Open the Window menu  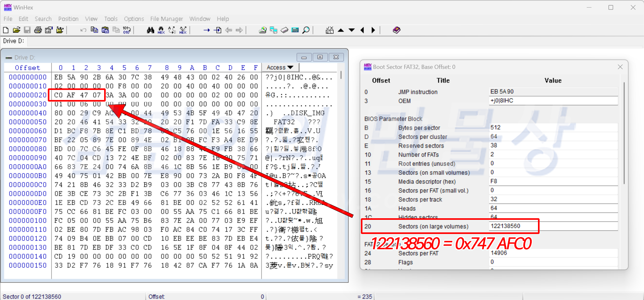point(200,19)
